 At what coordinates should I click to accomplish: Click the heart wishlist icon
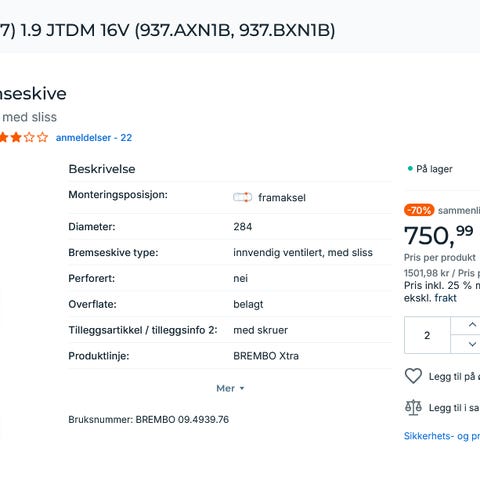413,376
